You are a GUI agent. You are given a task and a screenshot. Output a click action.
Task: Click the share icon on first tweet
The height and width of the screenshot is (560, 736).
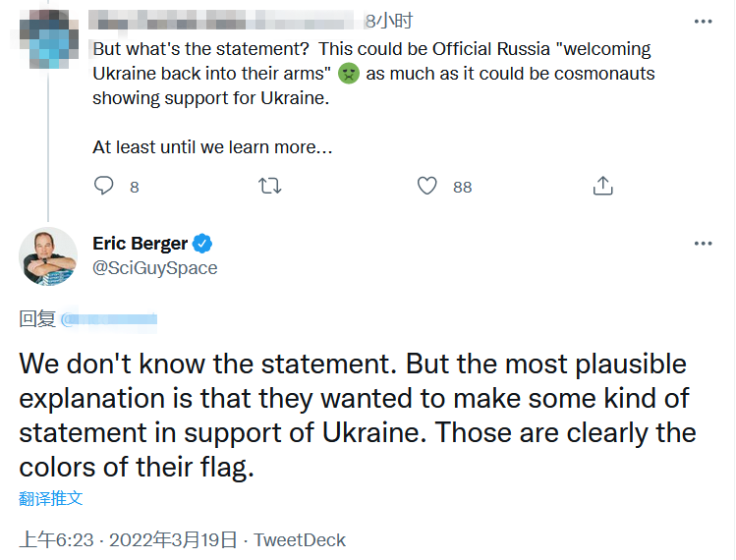click(x=603, y=186)
